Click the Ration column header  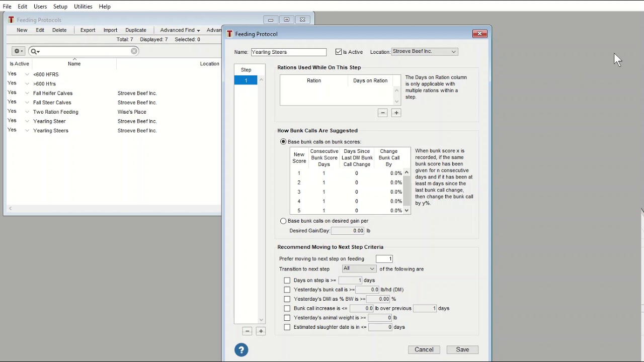pos(314,80)
